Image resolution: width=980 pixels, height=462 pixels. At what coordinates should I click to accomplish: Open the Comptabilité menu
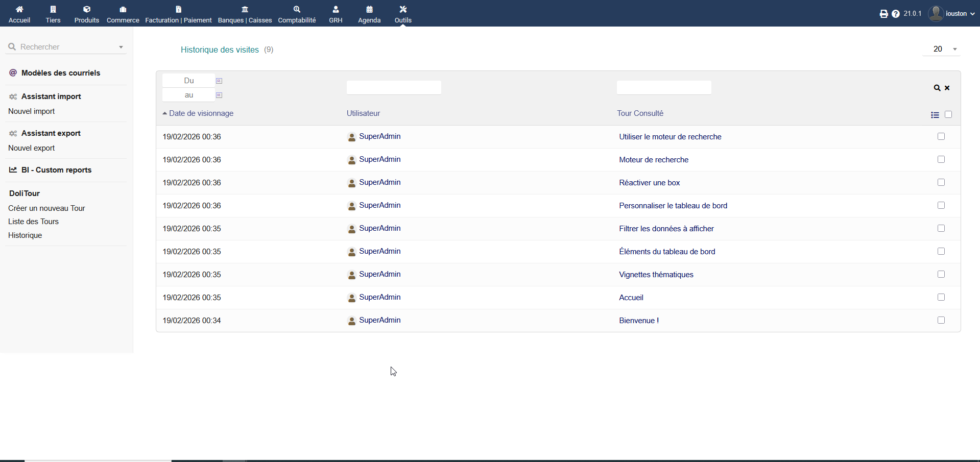[x=297, y=14]
